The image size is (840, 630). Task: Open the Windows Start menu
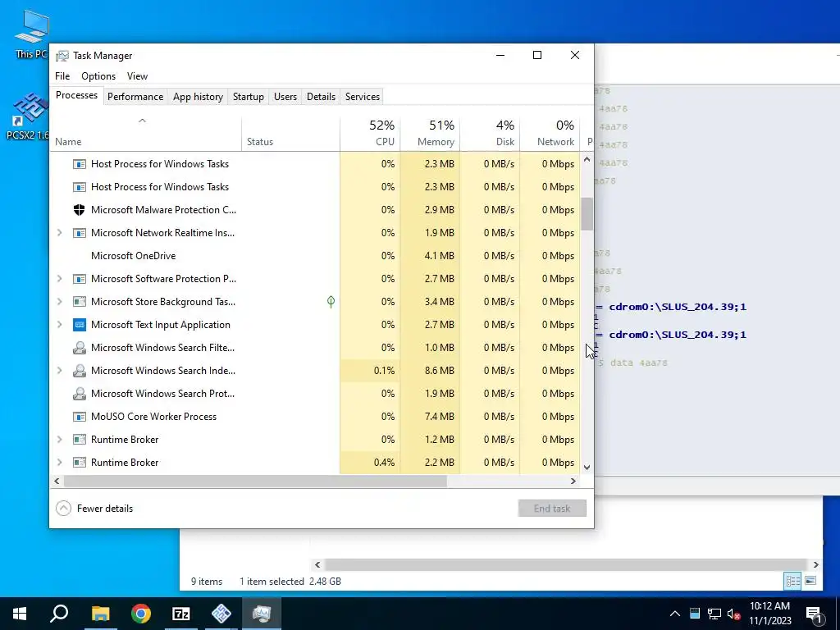20,614
